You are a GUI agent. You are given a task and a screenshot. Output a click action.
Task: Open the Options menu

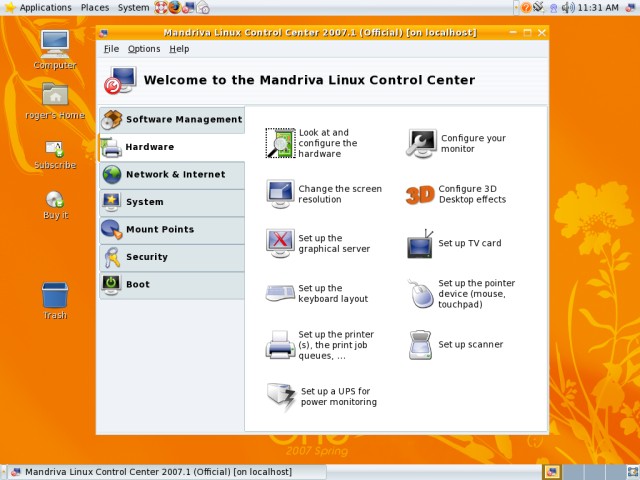(144, 49)
